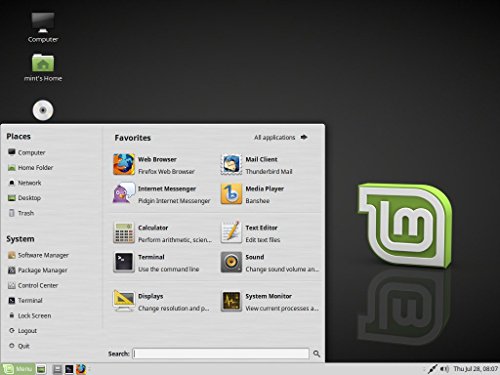Click the 'Pidgin Internet Messenger' description text
The image size is (500, 375).
pyautogui.click(x=174, y=201)
